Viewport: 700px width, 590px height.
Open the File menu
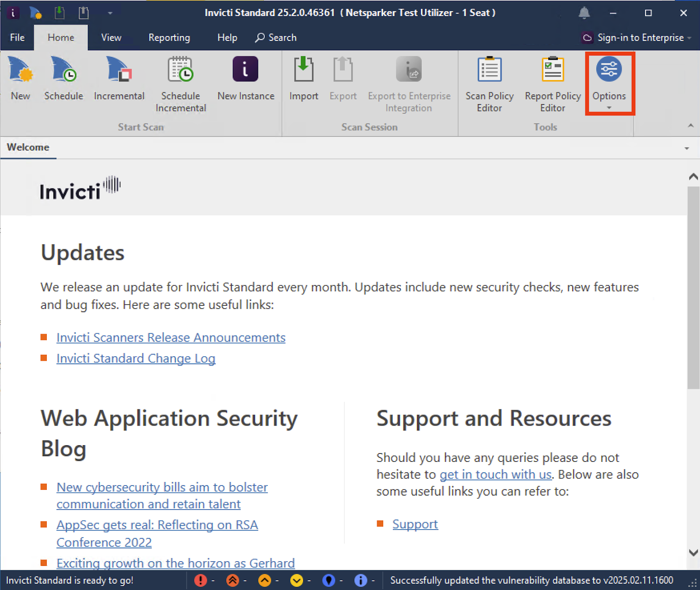pos(17,38)
